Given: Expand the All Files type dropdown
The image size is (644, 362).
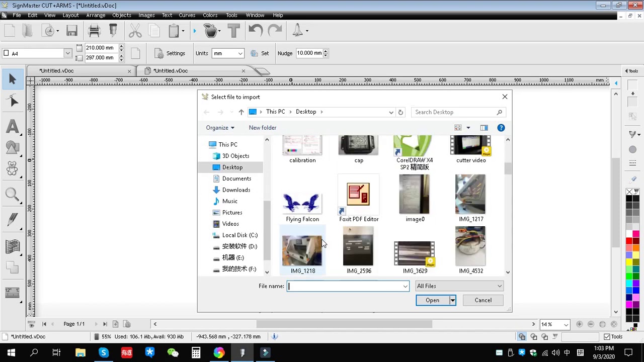Looking at the screenshot, I should pyautogui.click(x=459, y=286).
